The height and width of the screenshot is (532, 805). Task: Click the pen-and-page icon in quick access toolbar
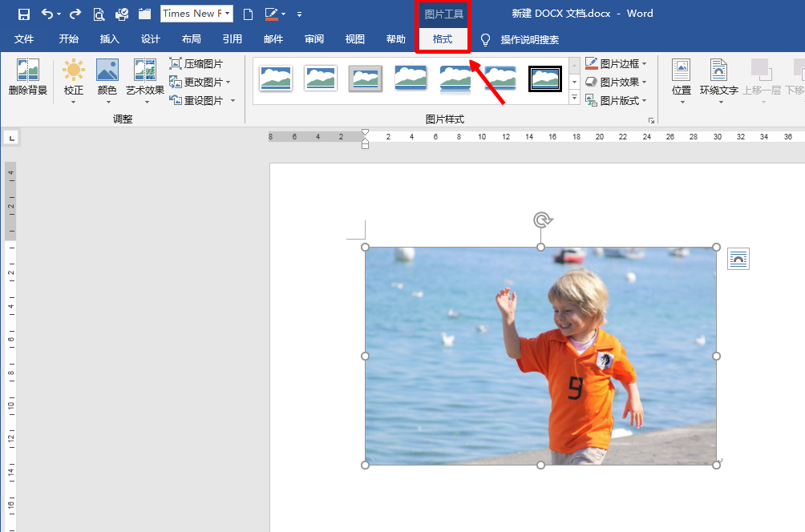click(272, 14)
